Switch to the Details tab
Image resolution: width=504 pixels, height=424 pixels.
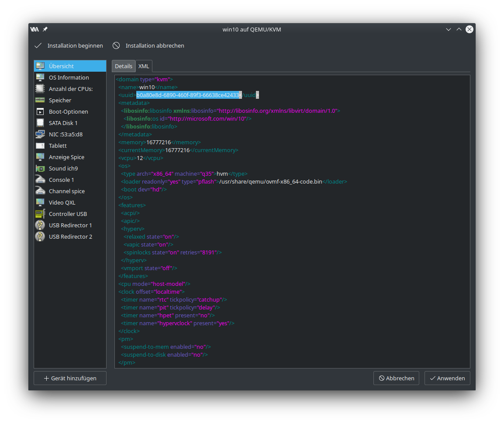pos(124,66)
